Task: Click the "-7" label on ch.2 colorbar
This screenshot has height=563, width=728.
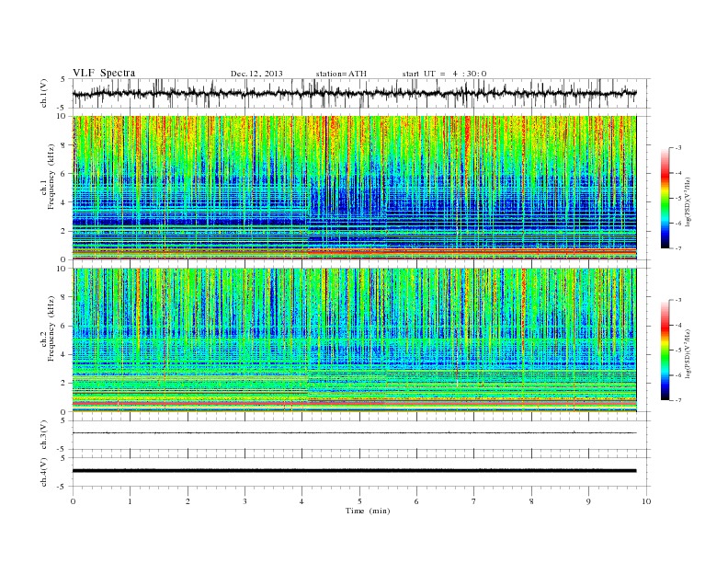Action: (x=677, y=400)
